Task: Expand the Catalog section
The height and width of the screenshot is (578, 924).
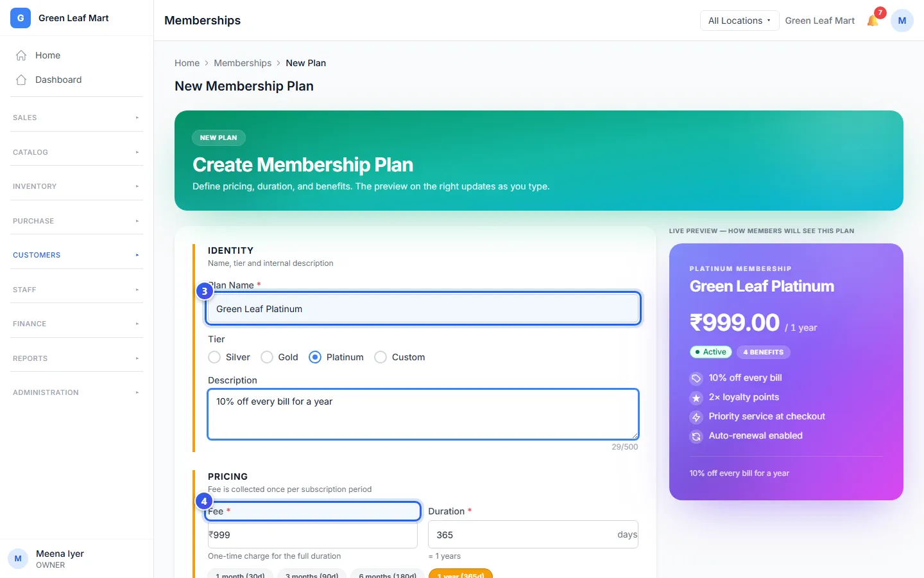Action: (x=76, y=152)
